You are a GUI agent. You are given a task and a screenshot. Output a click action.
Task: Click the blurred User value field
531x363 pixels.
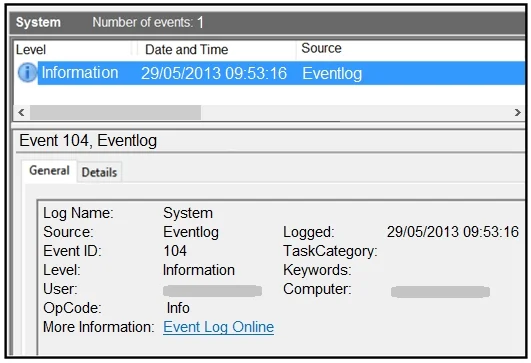212,291
